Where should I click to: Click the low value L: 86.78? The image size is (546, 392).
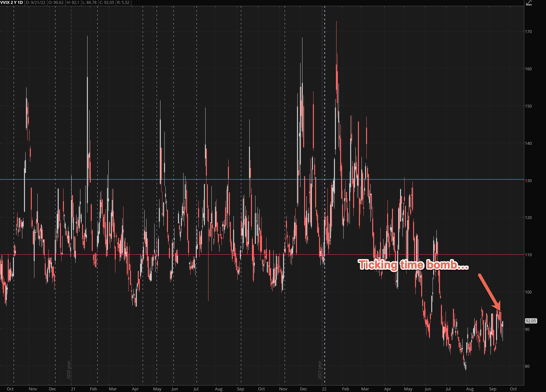point(89,3)
